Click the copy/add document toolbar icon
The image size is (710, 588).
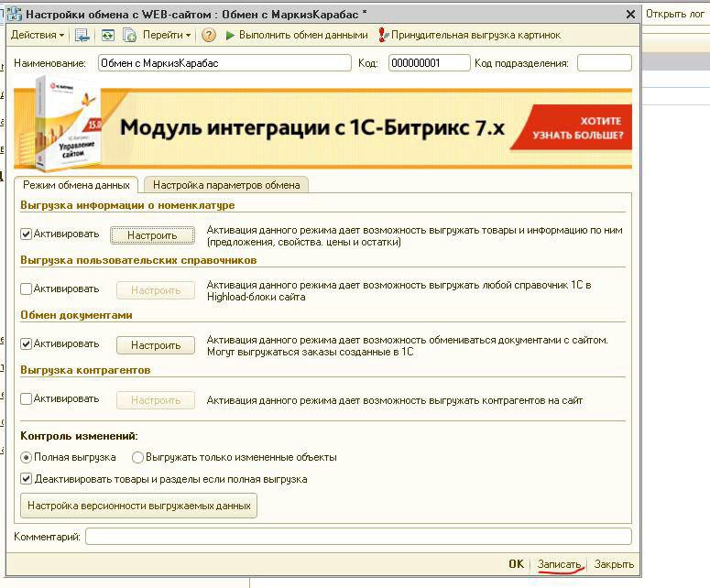point(129,36)
